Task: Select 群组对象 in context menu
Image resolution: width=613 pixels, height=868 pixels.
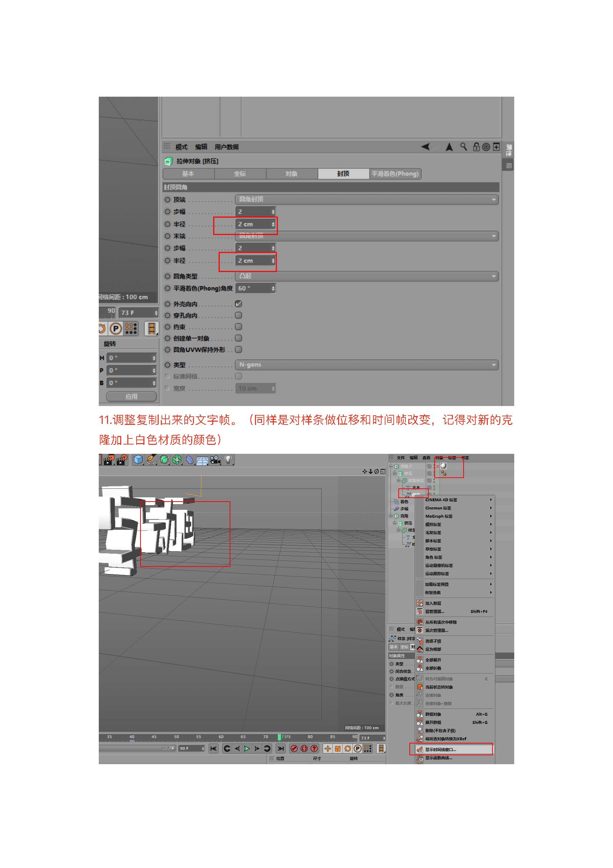Action: pyautogui.click(x=455, y=714)
